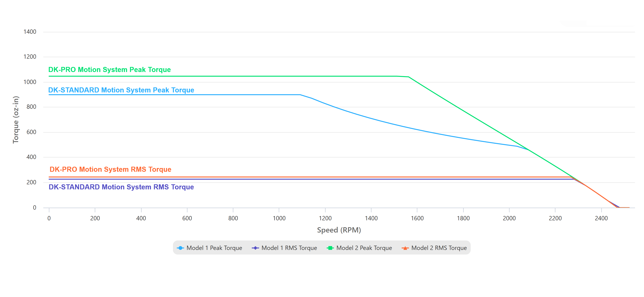Click the 1600 tick on the speed axis
The width and height of the screenshot is (644, 297).
tap(417, 218)
